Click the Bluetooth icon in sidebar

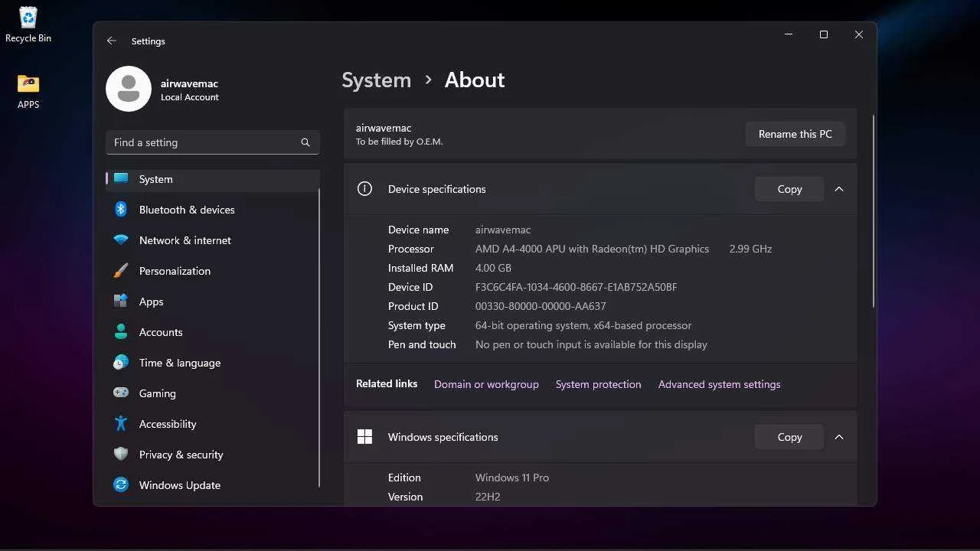121,210
